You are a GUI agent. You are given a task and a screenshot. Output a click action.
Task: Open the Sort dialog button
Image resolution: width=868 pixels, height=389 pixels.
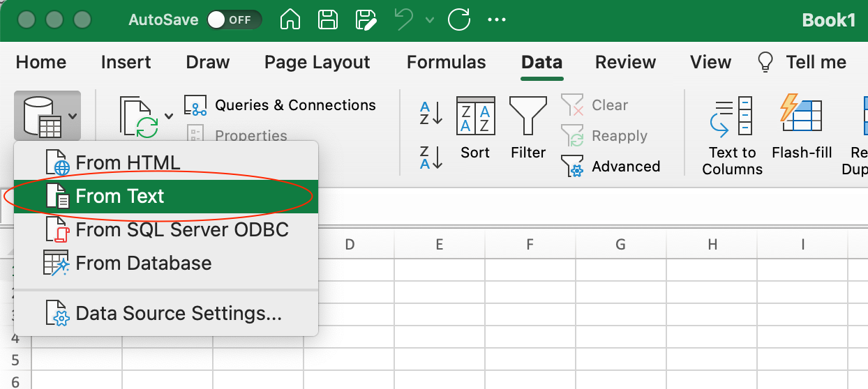475,127
